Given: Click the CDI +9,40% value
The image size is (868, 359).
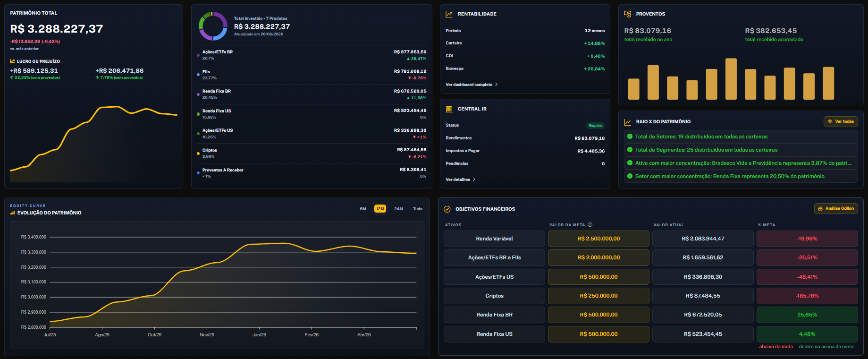Looking at the screenshot, I should (x=596, y=56).
